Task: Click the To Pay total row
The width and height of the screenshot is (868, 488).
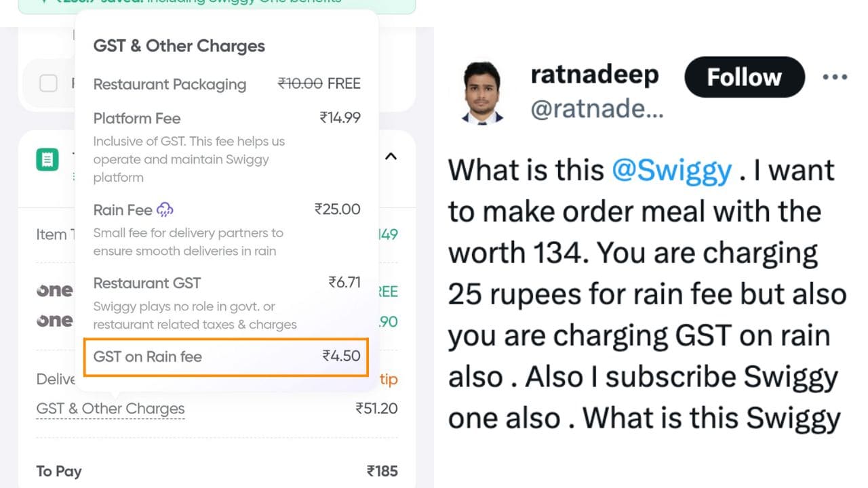Action: point(217,471)
